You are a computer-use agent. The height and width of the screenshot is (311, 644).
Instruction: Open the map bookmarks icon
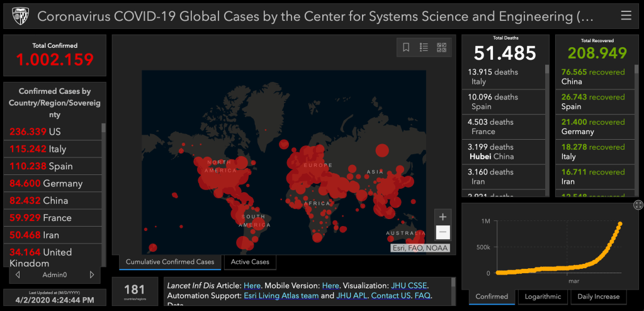(407, 47)
